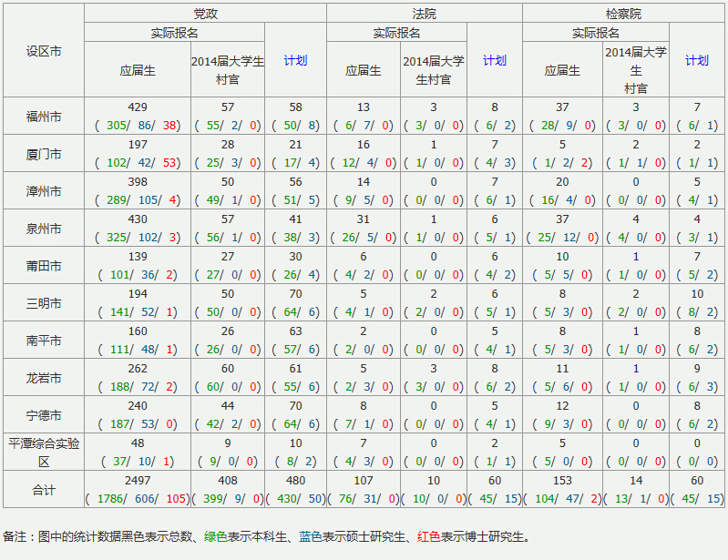Select the 设区市 column header

[44, 51]
